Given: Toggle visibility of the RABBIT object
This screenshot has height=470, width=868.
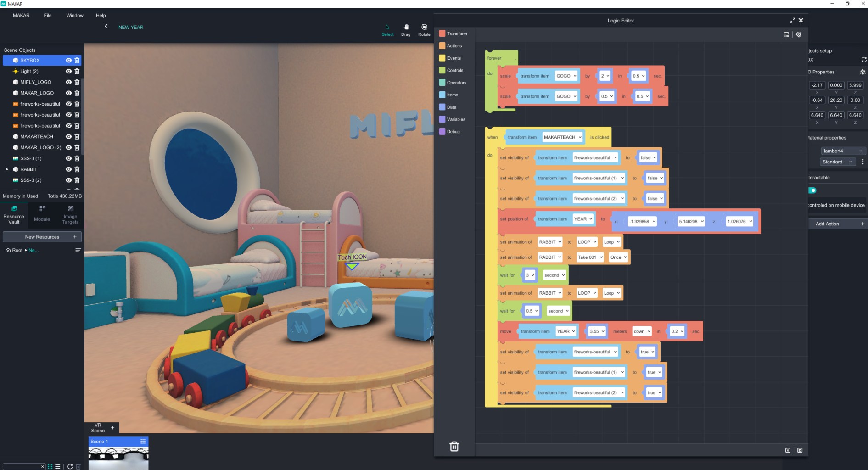Looking at the screenshot, I should click(68, 169).
